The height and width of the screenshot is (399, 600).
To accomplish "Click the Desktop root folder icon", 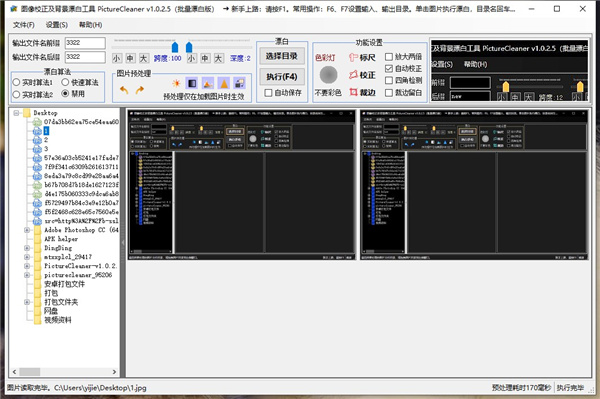I will coord(26,113).
